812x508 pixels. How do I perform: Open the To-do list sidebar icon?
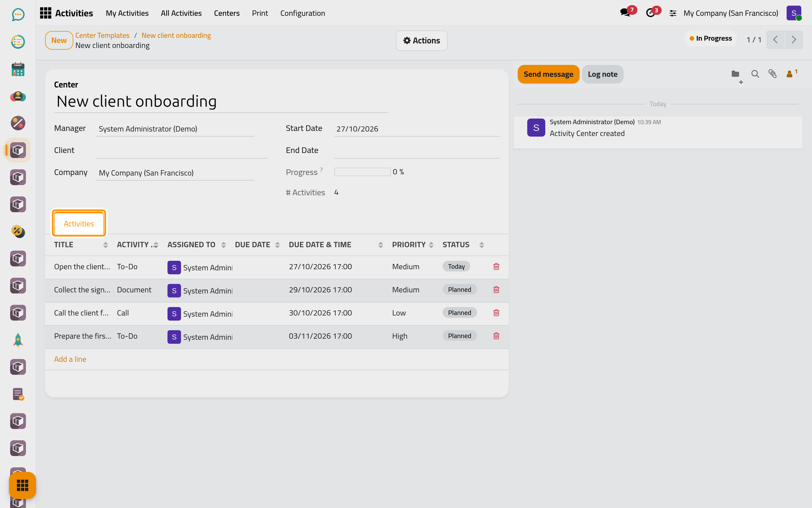(18, 42)
